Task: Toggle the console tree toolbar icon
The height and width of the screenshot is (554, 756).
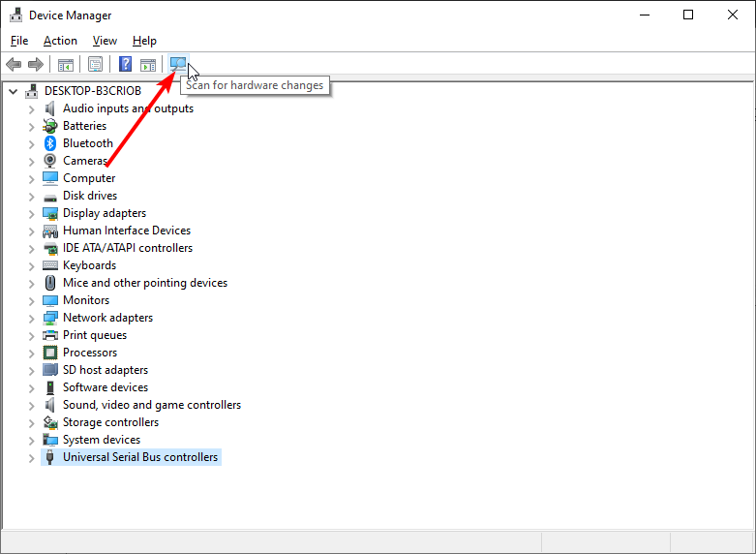Action: [x=66, y=64]
